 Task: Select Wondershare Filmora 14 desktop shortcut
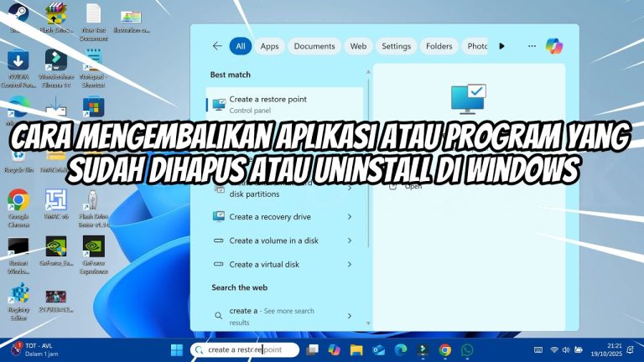[56, 68]
